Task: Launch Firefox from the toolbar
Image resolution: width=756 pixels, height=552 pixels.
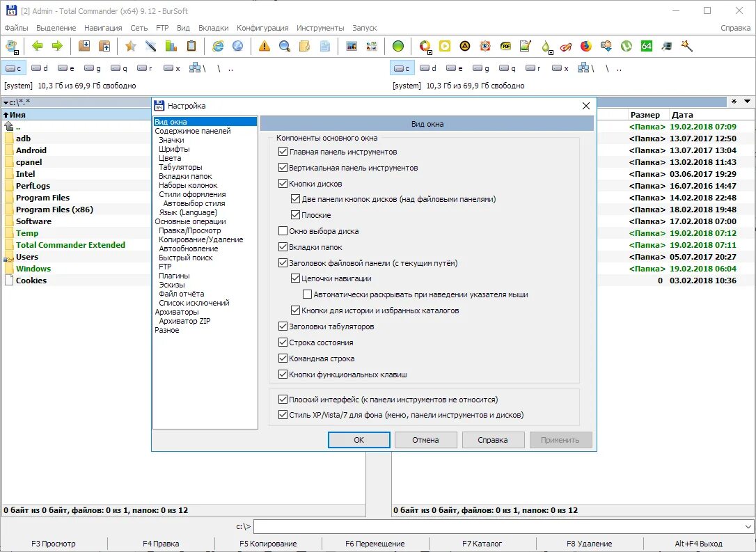Action: coord(586,46)
